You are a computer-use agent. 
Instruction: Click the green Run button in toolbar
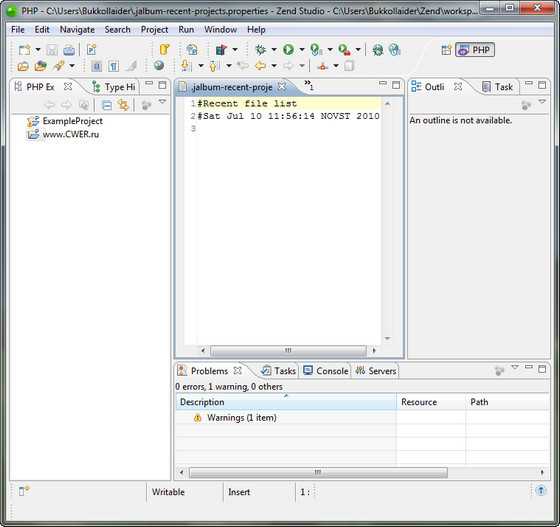point(288,50)
